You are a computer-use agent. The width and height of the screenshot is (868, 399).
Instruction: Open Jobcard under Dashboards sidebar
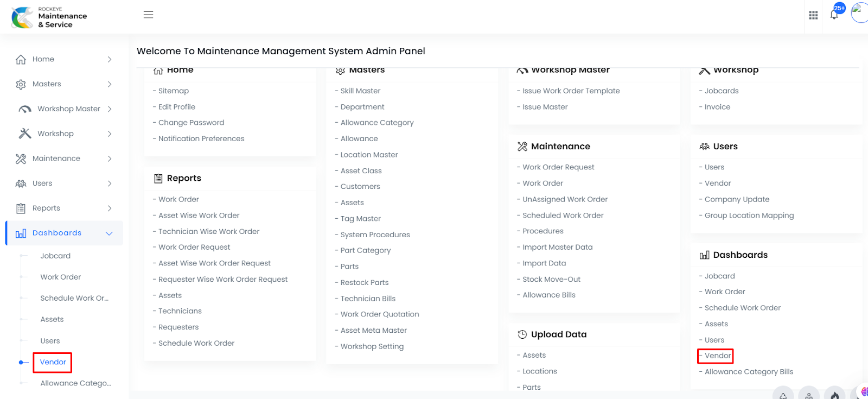tap(55, 256)
